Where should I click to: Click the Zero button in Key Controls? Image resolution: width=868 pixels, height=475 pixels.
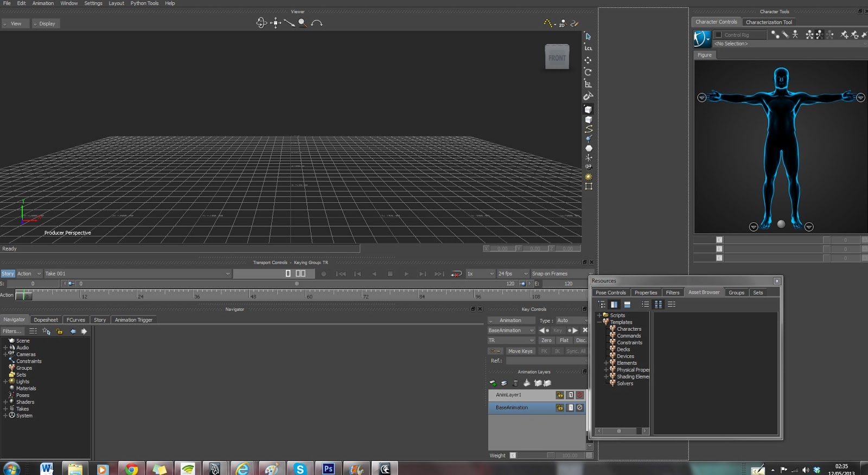click(x=546, y=341)
